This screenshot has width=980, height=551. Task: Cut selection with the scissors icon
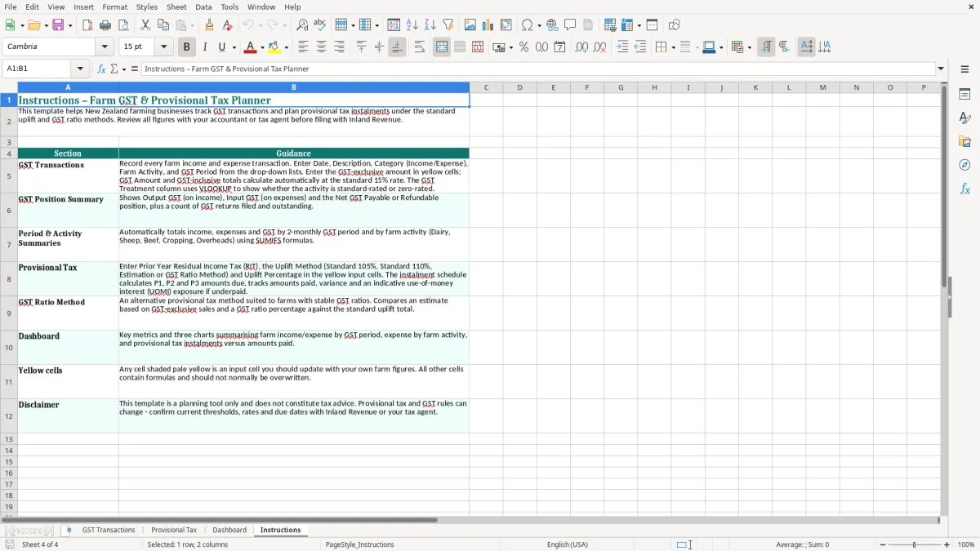click(145, 25)
